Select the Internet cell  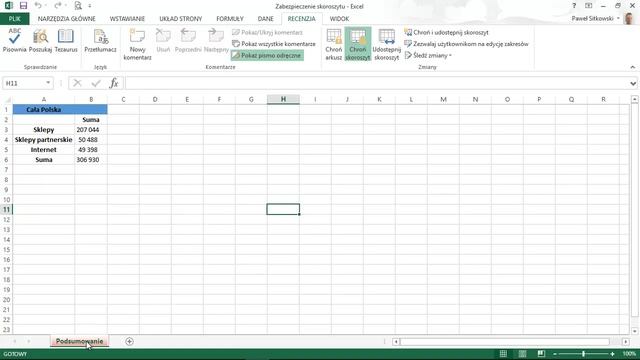44,149
